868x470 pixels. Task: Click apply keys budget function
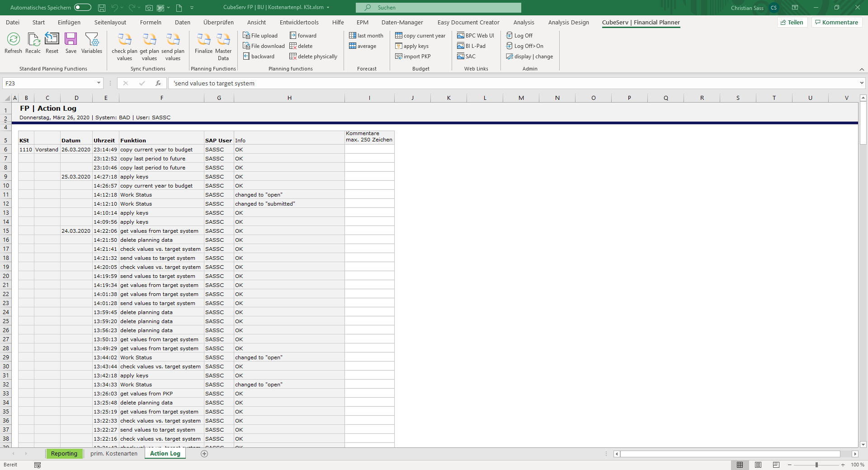tap(412, 46)
